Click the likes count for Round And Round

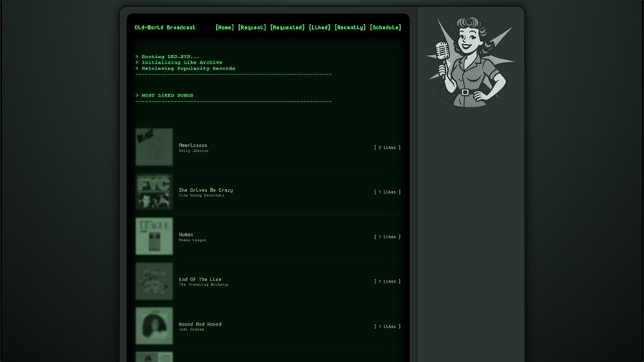tap(387, 327)
